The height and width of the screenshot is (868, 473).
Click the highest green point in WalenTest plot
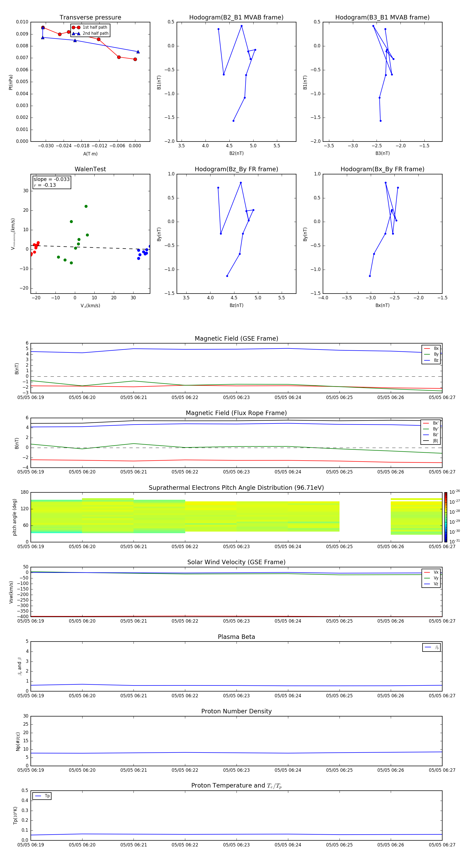[86, 206]
